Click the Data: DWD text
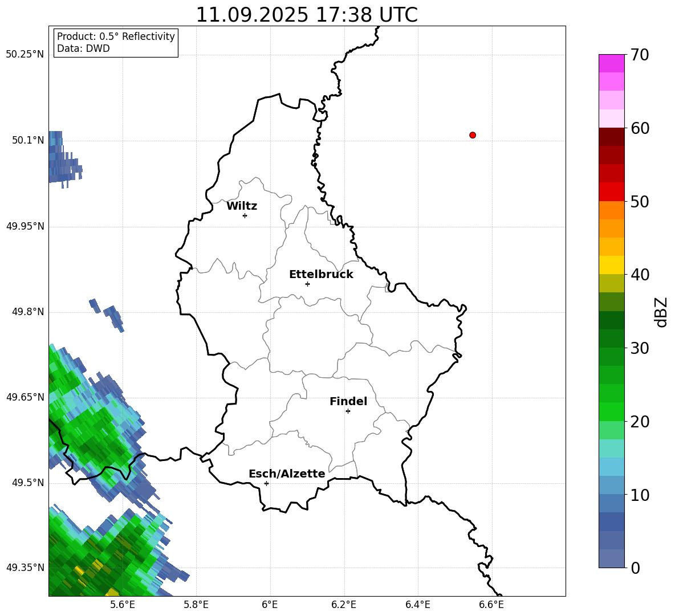The height and width of the screenshot is (616, 675). pos(83,48)
